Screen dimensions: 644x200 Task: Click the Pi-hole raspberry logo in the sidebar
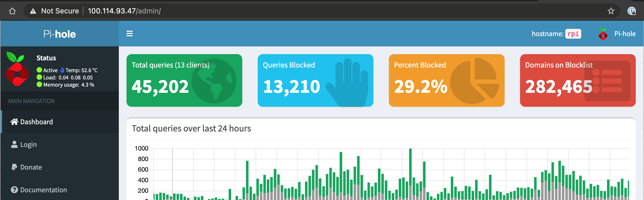(x=17, y=69)
